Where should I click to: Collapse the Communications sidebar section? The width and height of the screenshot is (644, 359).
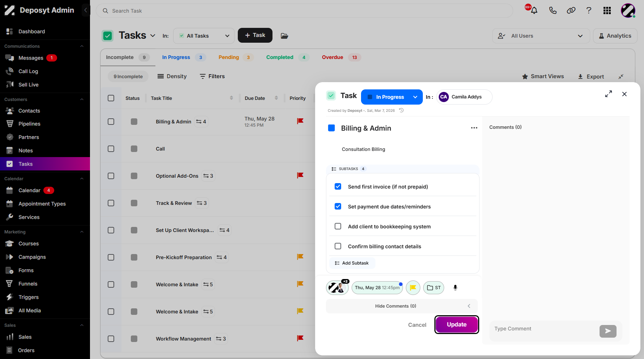(x=82, y=46)
